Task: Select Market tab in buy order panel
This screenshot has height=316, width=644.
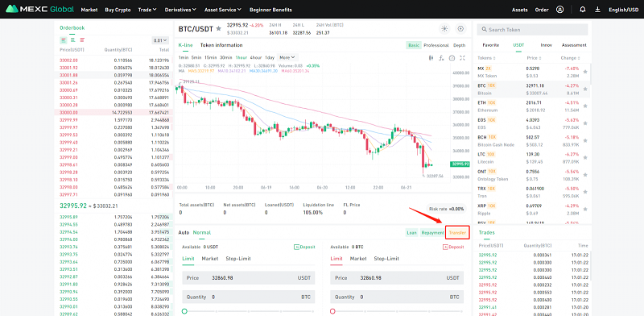Action: pos(210,259)
